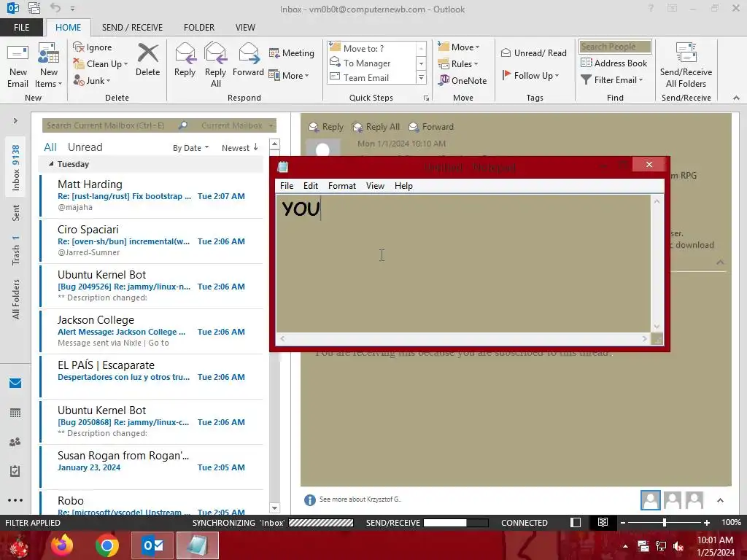This screenshot has width=747, height=560.
Task: Switch to Tasks view
Action: pos(15,471)
